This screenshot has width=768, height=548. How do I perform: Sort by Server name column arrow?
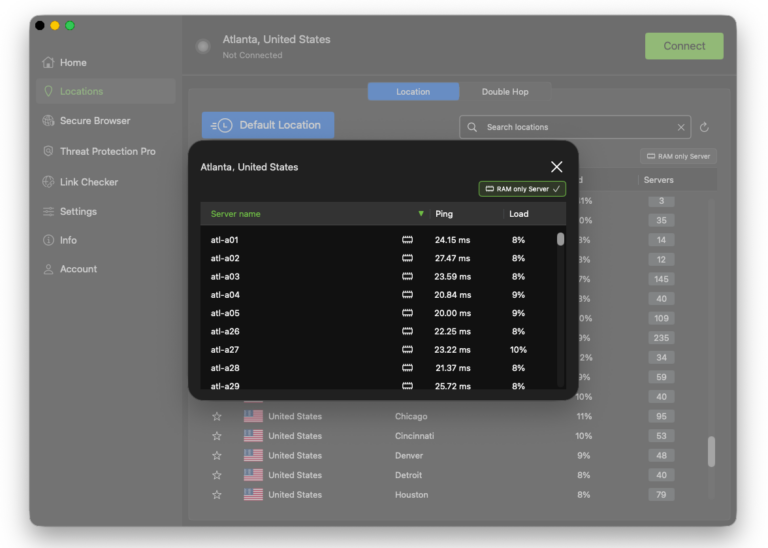[x=421, y=214]
